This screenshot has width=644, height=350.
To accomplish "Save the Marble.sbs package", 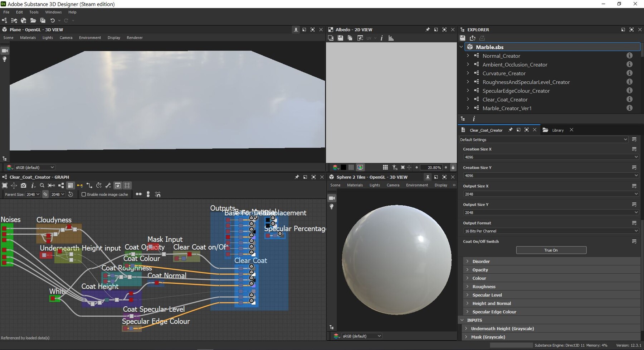I will pyautogui.click(x=462, y=38).
